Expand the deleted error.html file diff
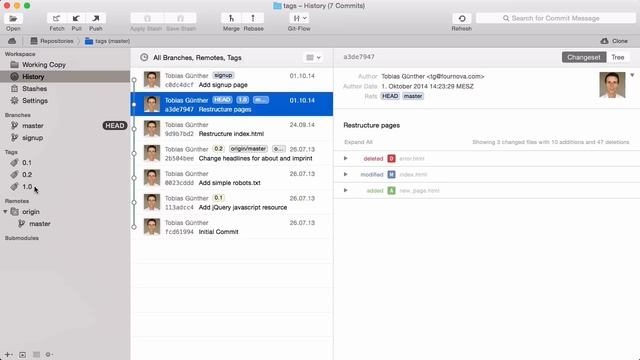 pyautogui.click(x=346, y=158)
